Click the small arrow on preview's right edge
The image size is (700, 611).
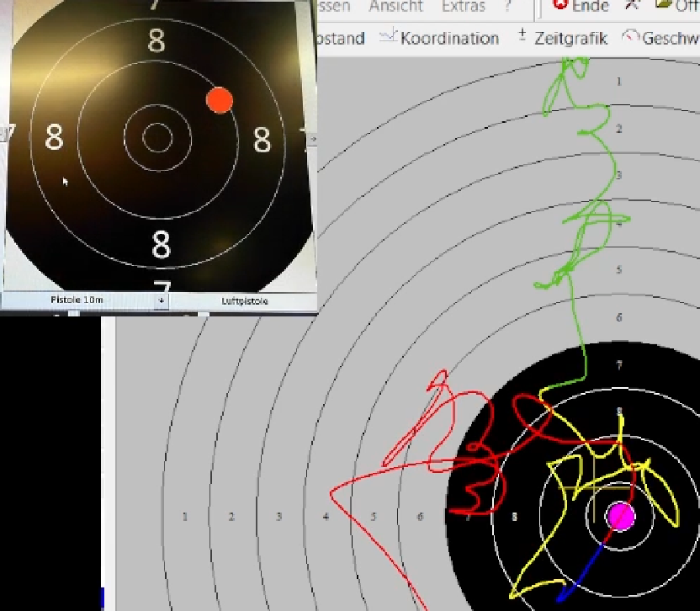pyautogui.click(x=313, y=139)
